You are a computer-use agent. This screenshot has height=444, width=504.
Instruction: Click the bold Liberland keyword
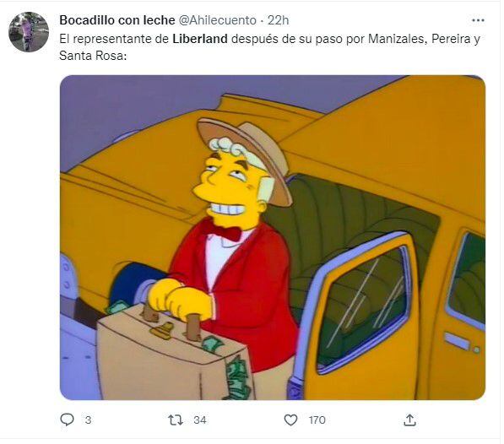pyautogui.click(x=200, y=39)
